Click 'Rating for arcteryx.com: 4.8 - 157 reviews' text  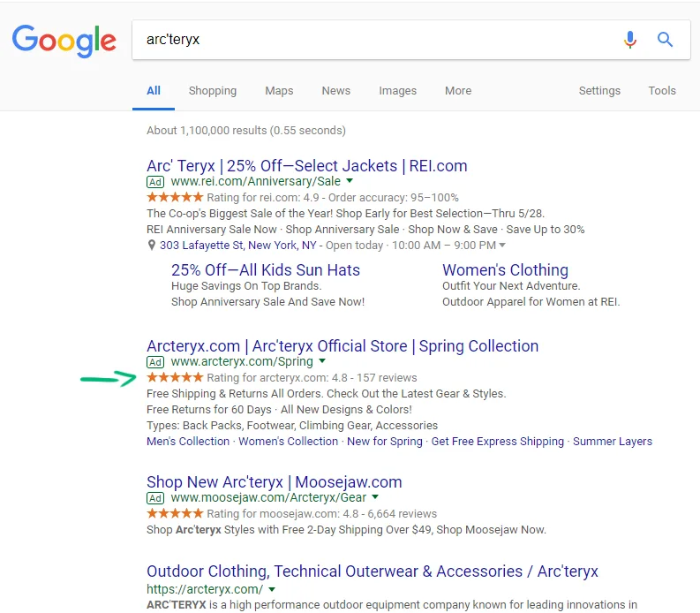[x=312, y=378]
